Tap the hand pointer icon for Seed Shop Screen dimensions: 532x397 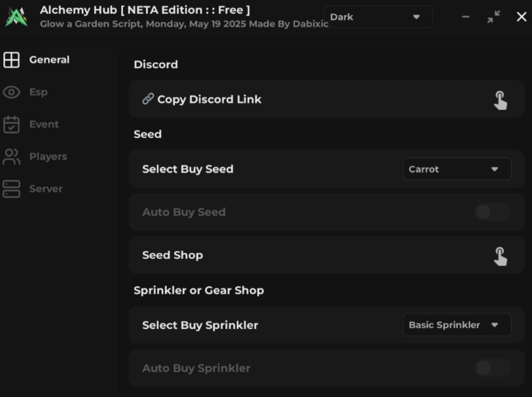click(500, 256)
